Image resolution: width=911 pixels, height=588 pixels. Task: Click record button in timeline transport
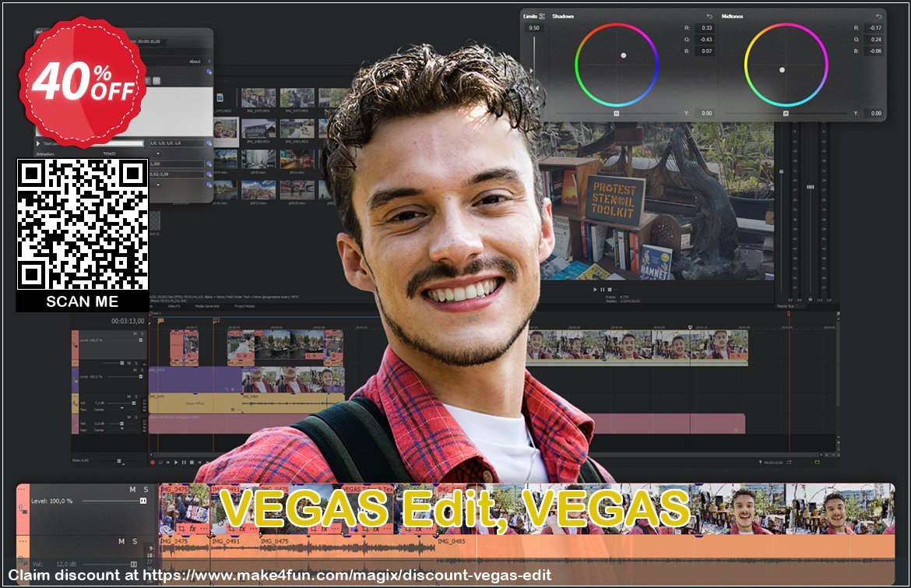(x=153, y=463)
